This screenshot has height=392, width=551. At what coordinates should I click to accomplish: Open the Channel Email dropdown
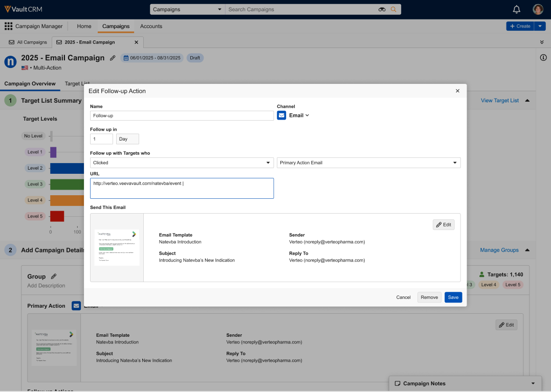click(299, 116)
